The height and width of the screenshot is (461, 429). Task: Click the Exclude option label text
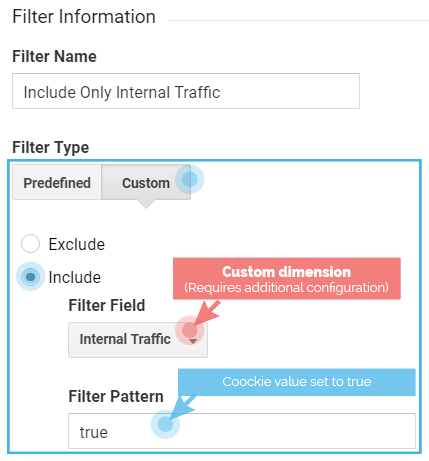77,244
